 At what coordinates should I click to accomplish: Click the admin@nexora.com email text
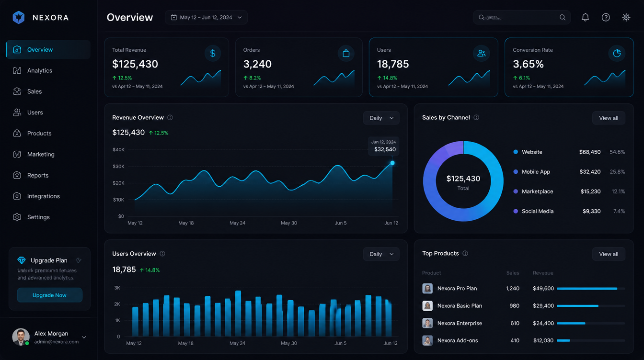(57, 342)
